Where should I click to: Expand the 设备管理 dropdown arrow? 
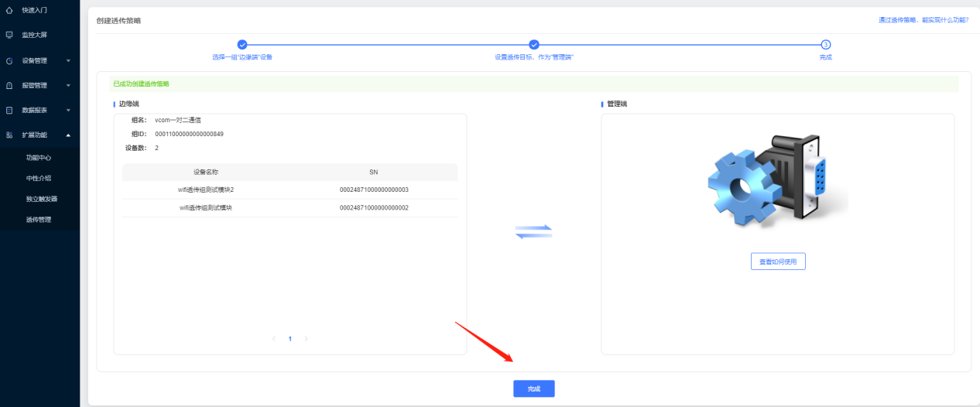[x=68, y=60]
